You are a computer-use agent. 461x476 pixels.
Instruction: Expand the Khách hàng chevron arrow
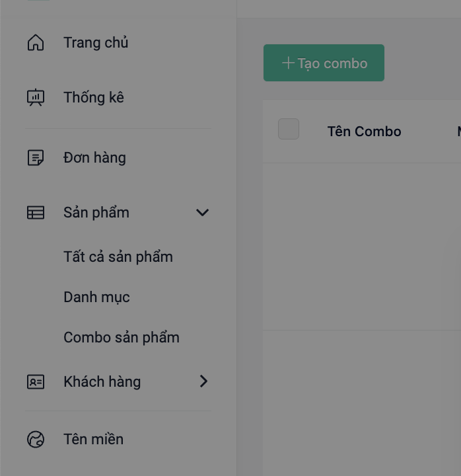pos(203,381)
